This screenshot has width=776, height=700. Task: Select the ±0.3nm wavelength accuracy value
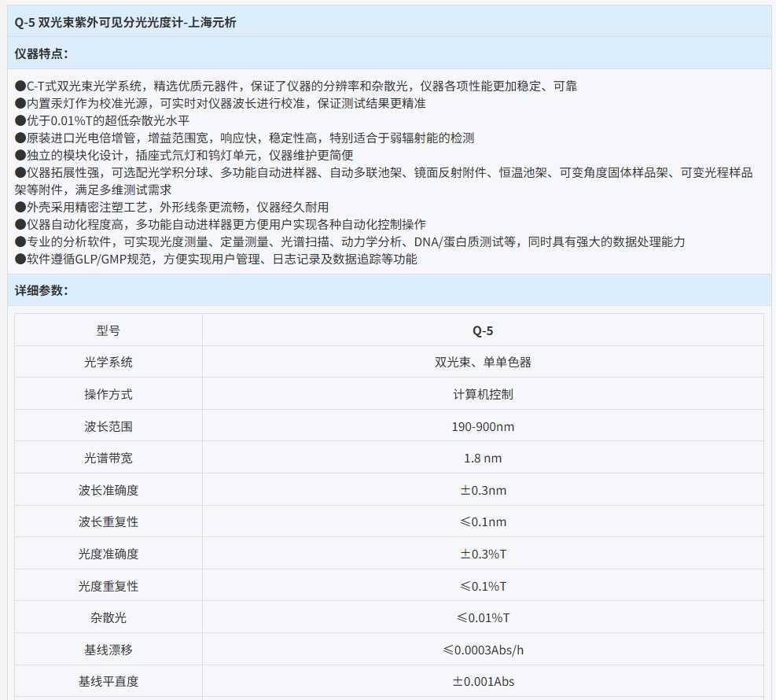pyautogui.click(x=483, y=490)
